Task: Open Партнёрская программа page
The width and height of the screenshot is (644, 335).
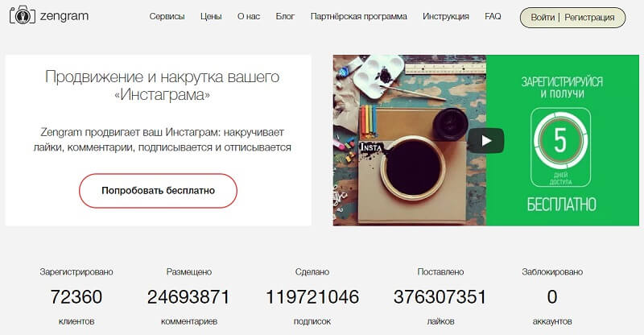Action: tap(358, 16)
